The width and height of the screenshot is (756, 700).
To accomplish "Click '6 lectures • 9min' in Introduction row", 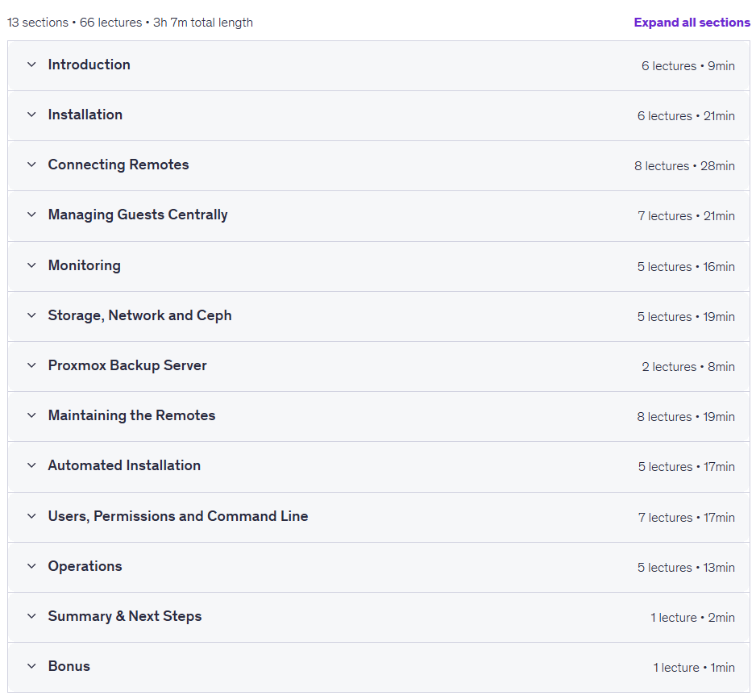I will point(688,66).
